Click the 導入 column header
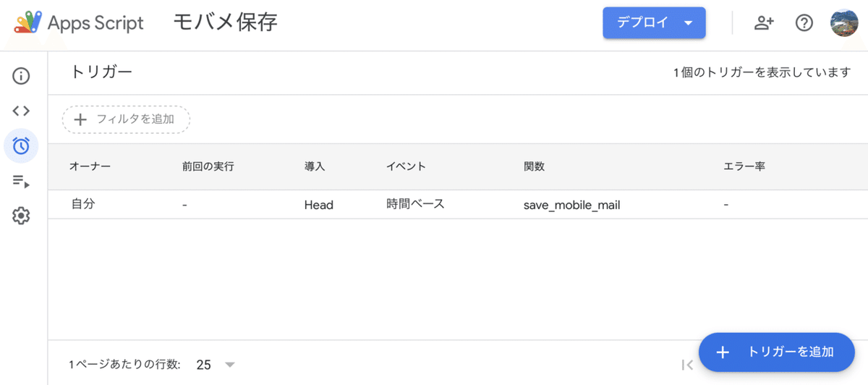This screenshot has width=868, height=385. pos(315,166)
